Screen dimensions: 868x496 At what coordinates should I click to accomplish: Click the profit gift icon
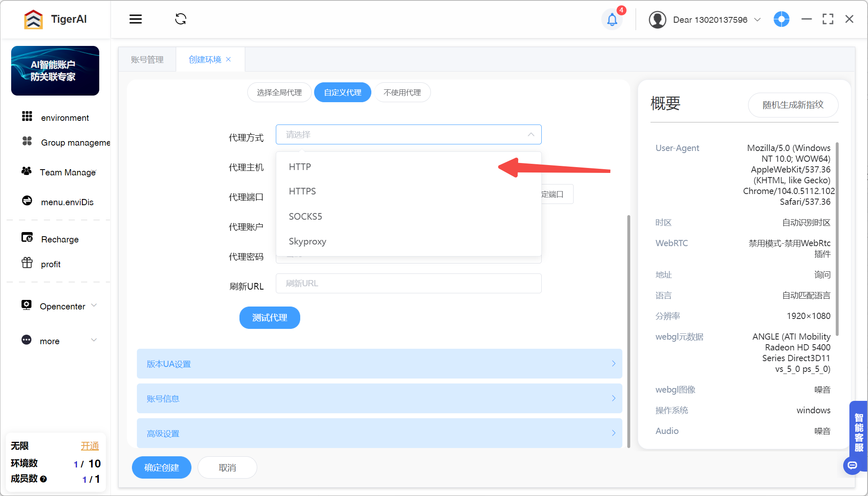click(27, 263)
